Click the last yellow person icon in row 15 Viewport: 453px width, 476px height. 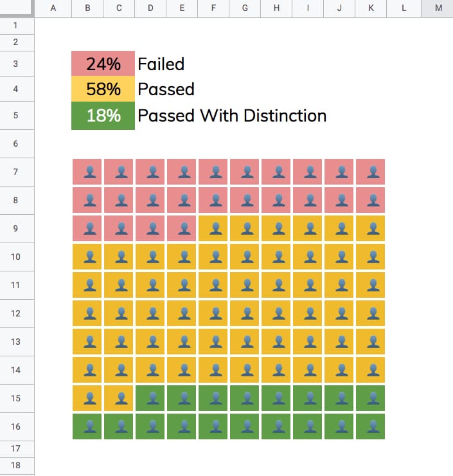pos(119,398)
